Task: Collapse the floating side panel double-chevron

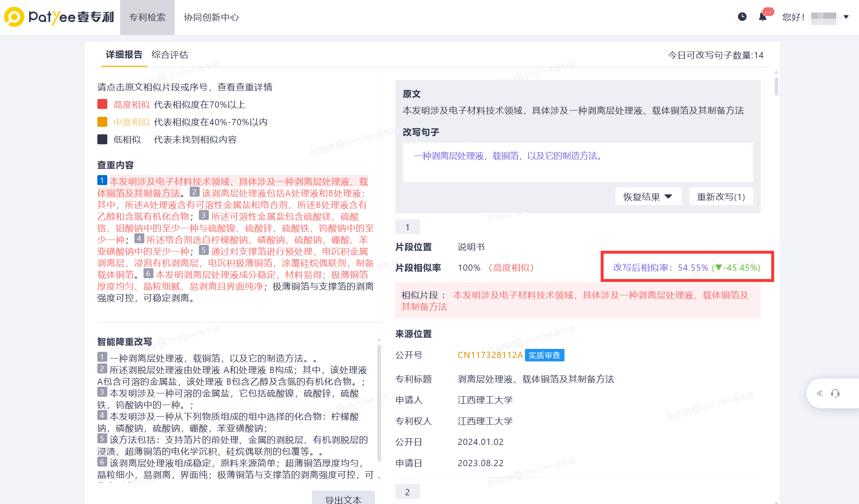Action: [x=819, y=393]
